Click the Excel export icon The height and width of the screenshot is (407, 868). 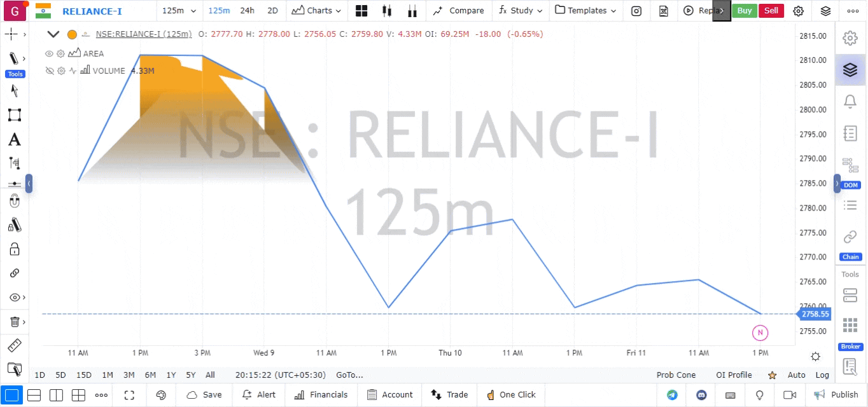(x=663, y=11)
